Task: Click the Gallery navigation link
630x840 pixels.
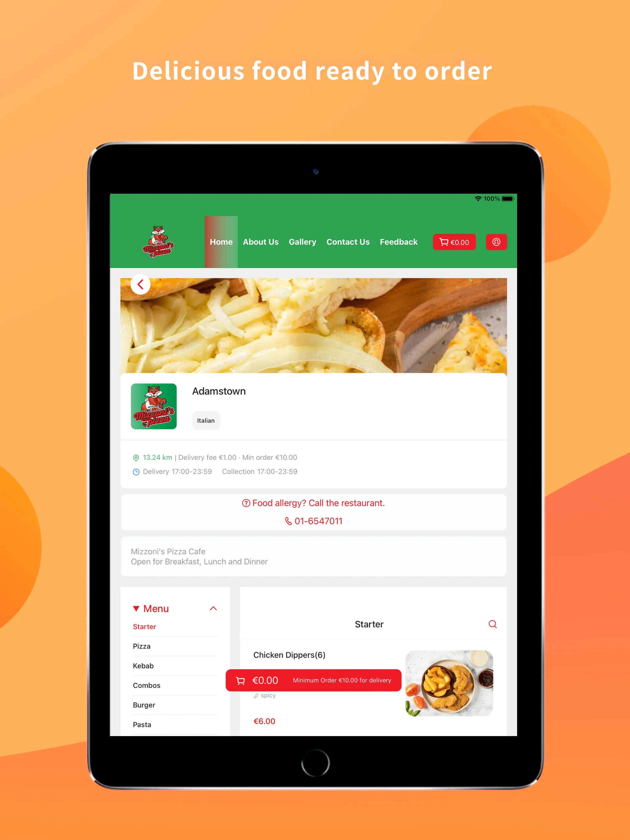Action: 302,242
